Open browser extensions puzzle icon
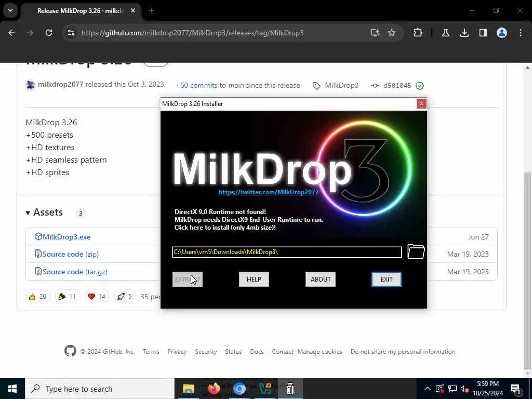Image resolution: width=532 pixels, height=399 pixels. 418,33
